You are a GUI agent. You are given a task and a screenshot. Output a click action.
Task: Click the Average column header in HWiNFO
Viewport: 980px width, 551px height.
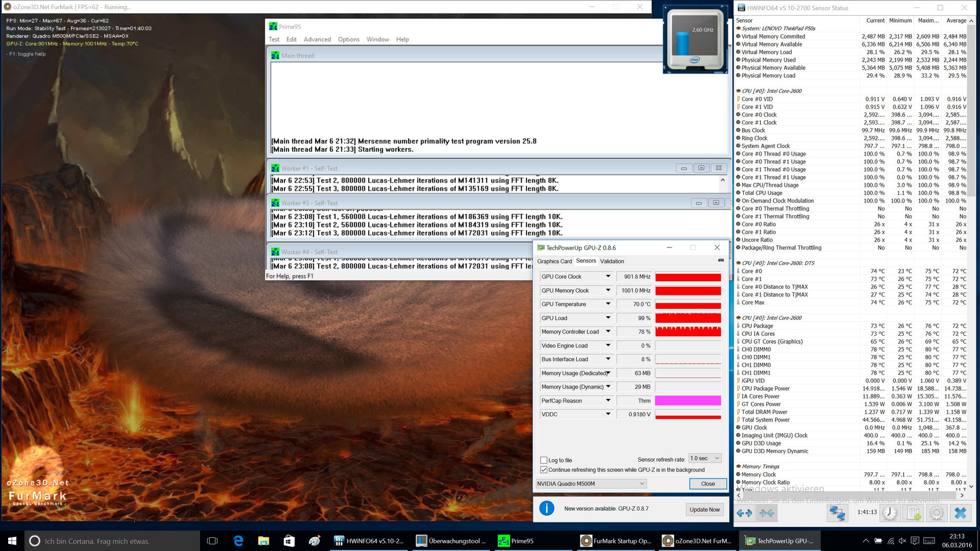(956, 20)
